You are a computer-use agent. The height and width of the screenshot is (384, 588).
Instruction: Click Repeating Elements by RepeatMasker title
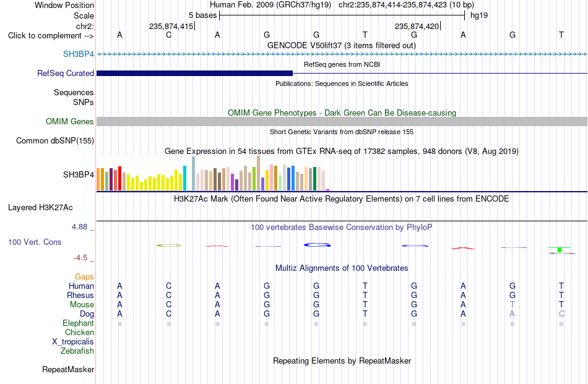tap(342, 361)
